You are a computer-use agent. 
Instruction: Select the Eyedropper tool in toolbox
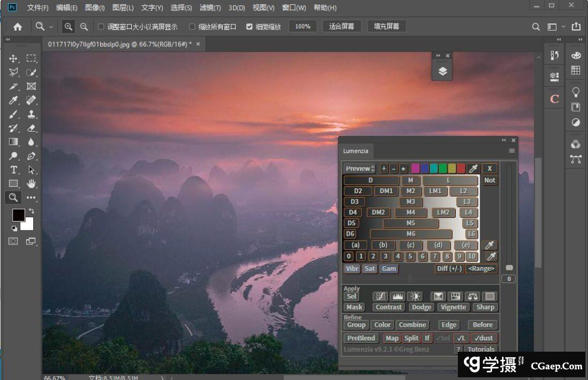click(x=14, y=100)
